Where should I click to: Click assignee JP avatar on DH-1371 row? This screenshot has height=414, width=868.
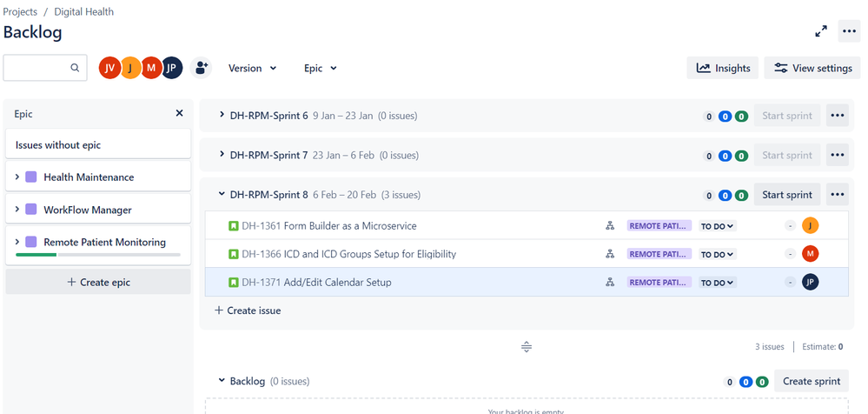click(810, 282)
